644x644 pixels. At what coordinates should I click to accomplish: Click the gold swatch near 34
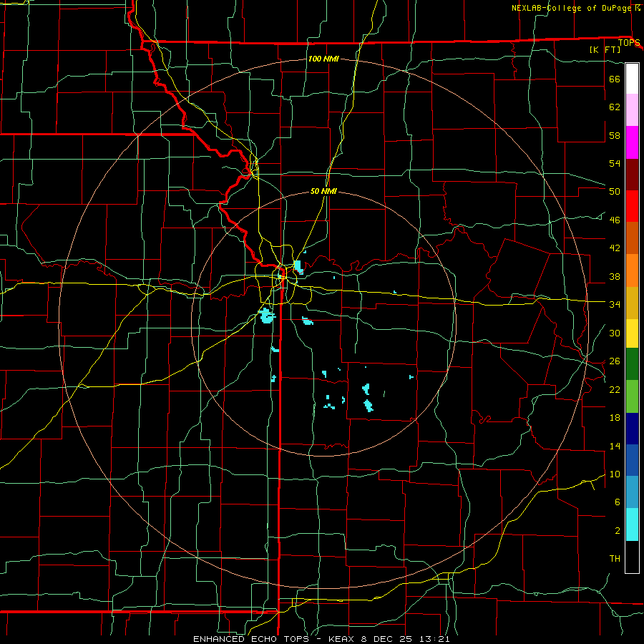point(632,303)
